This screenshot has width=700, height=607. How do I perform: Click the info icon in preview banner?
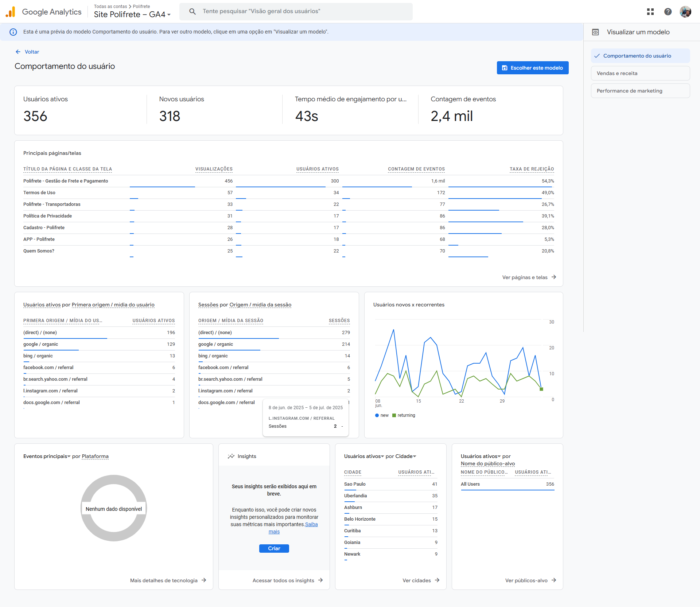coord(13,32)
